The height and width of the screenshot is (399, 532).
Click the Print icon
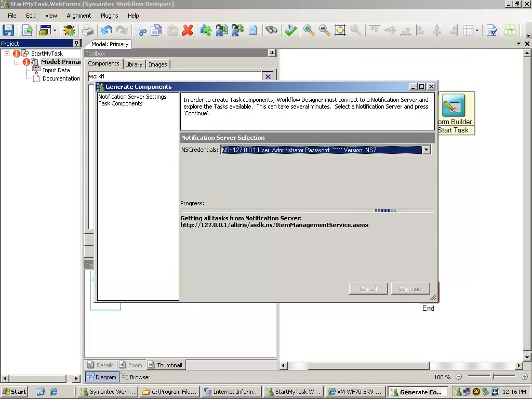87,30
